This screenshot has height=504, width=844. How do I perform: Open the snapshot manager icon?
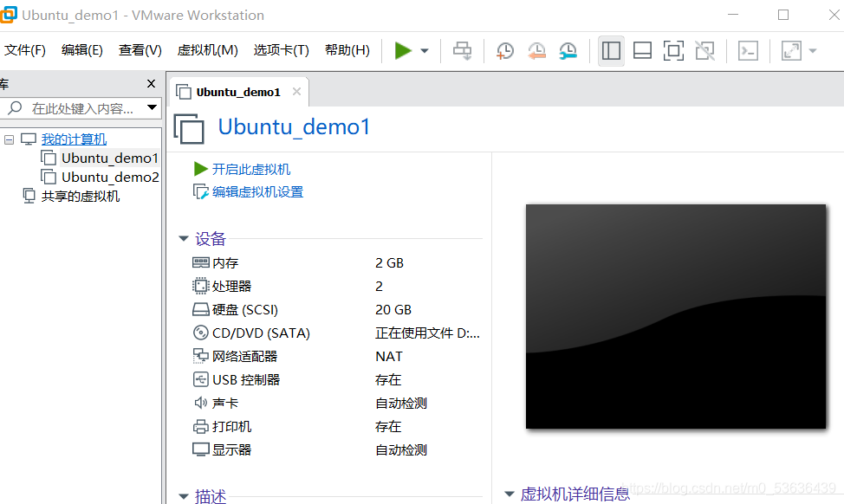568,50
